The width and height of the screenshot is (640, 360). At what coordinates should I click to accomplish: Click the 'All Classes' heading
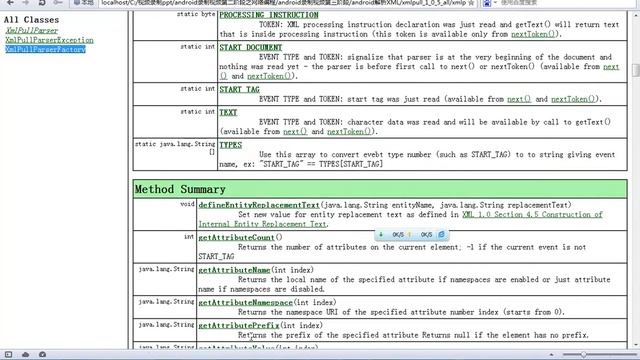click(x=31, y=20)
